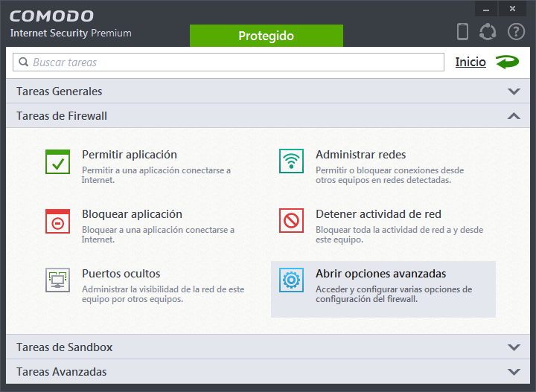Click the update/refresh arrows icon in header
Viewport: 536px width, 392px height.
pos(488,32)
